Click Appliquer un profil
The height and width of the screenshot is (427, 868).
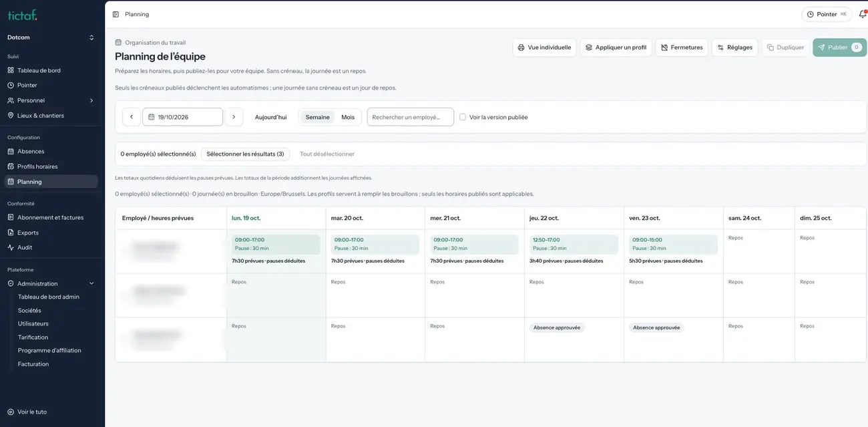tap(616, 47)
